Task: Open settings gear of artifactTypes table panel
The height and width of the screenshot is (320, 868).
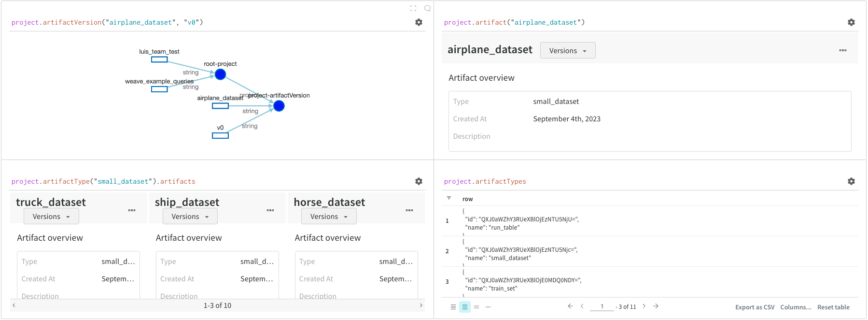Action: (x=851, y=181)
